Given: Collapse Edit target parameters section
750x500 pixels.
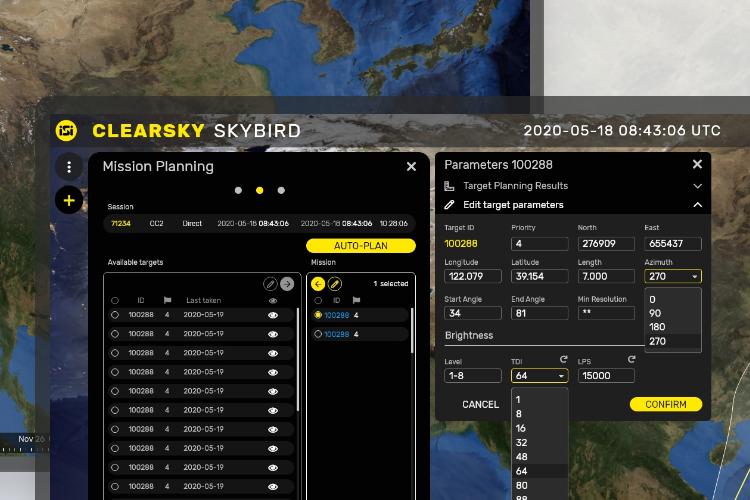Looking at the screenshot, I should [698, 205].
